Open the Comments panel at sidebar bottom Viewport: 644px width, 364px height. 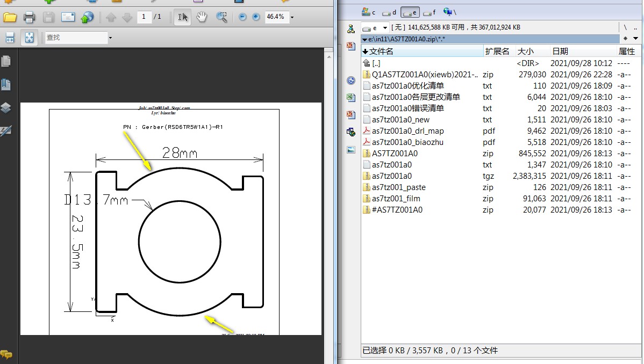(6, 354)
